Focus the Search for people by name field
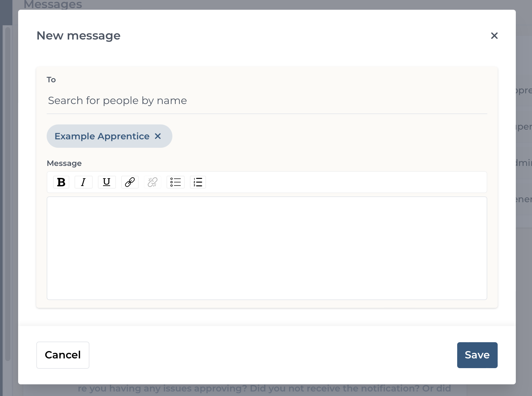The height and width of the screenshot is (396, 532). click(x=267, y=101)
